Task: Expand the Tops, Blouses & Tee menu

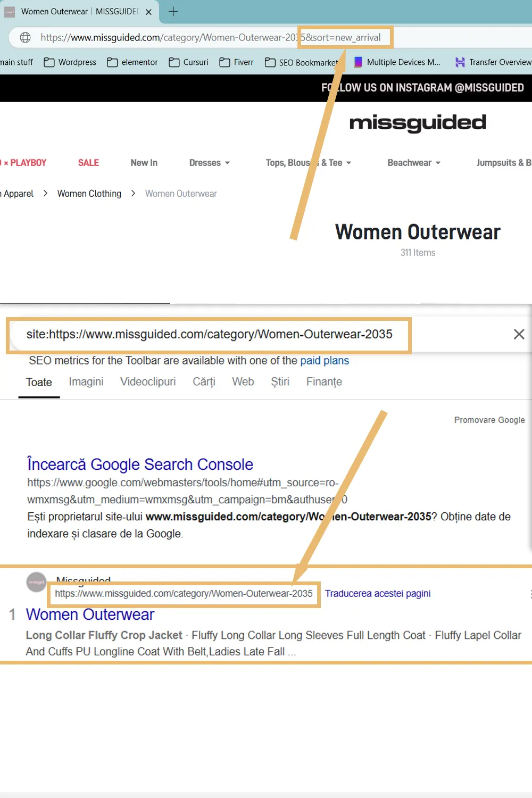Action: [x=308, y=163]
